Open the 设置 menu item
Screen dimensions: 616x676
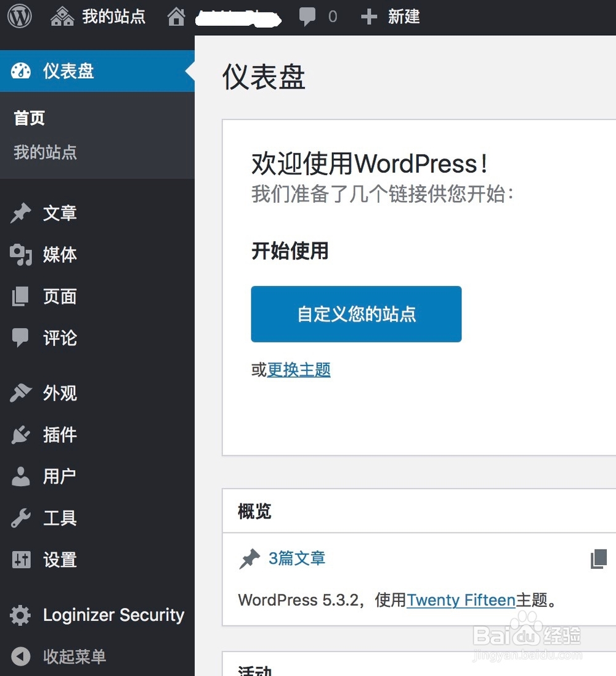click(97, 560)
